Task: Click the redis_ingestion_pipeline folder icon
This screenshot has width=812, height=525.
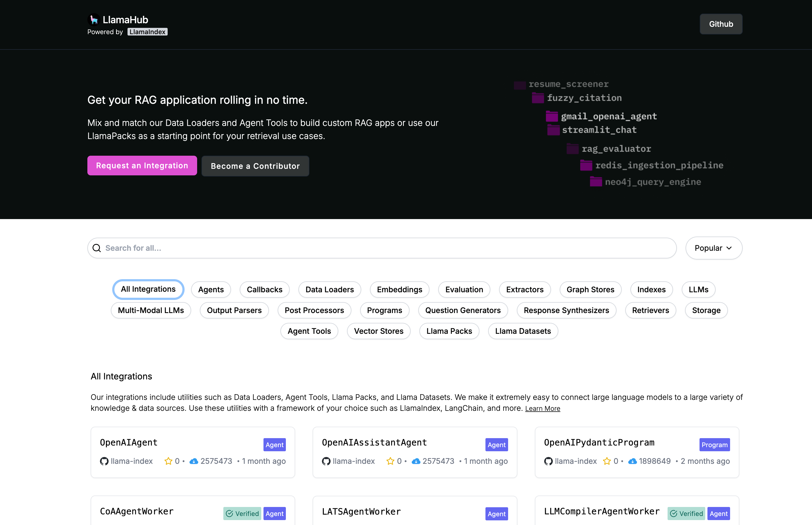Action: (x=586, y=165)
